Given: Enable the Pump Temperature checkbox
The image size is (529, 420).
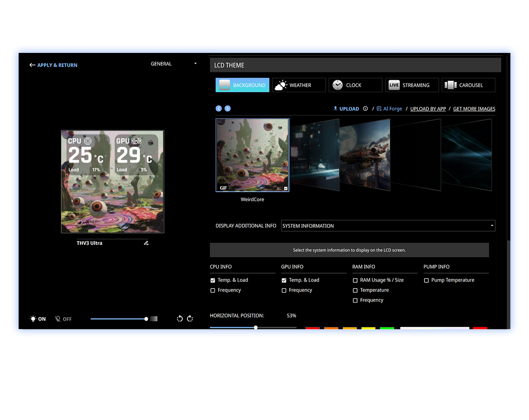Looking at the screenshot, I should click(x=427, y=280).
